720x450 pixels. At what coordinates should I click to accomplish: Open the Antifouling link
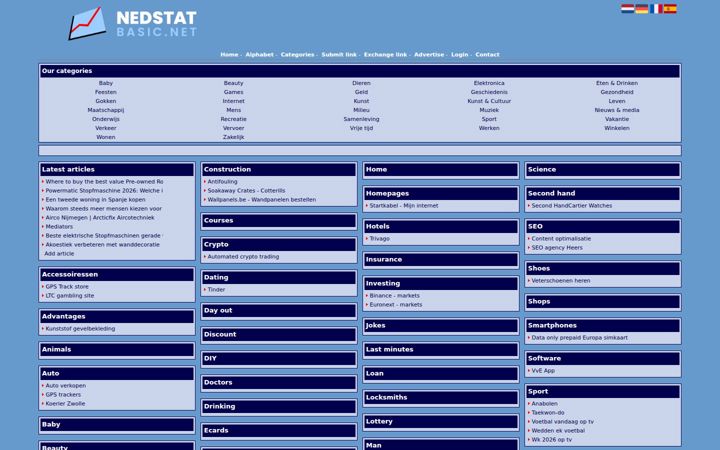coord(222,182)
